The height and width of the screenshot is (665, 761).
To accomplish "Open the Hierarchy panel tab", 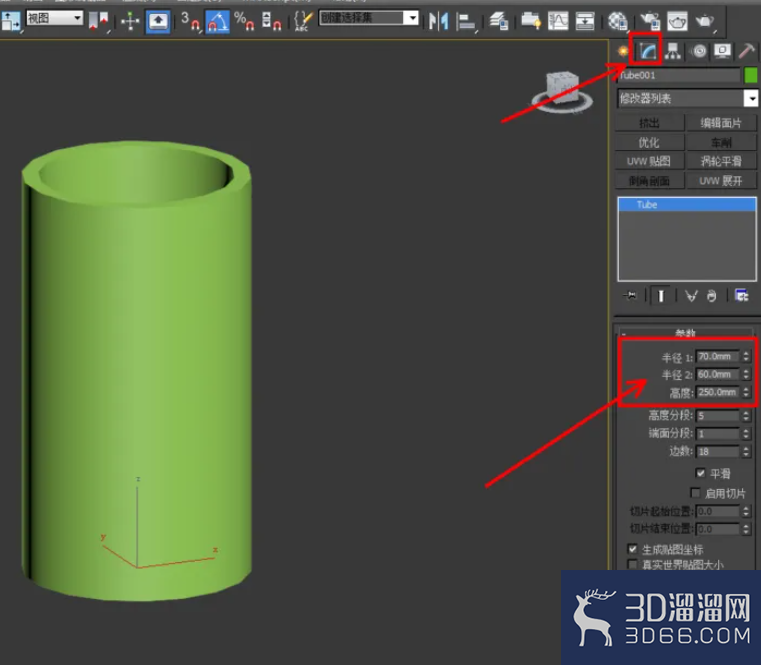I will [x=673, y=51].
